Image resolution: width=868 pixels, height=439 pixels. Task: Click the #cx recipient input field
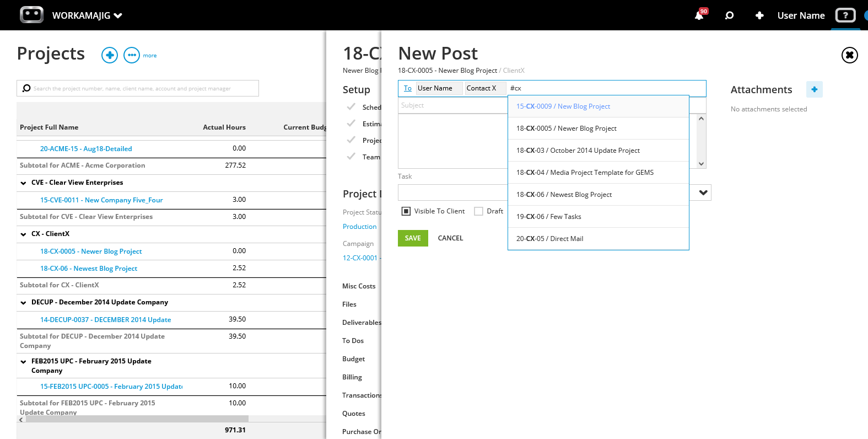point(606,88)
